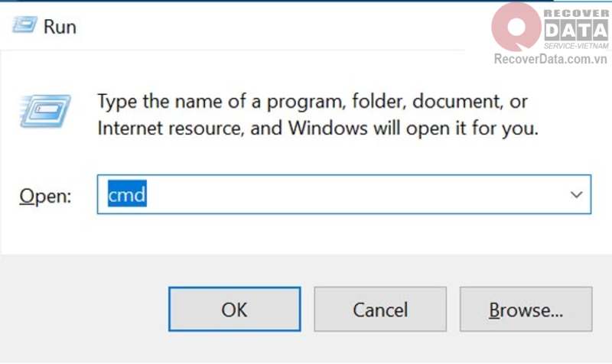
Task: Click the highlighted "cmd" text
Action: tap(126, 195)
